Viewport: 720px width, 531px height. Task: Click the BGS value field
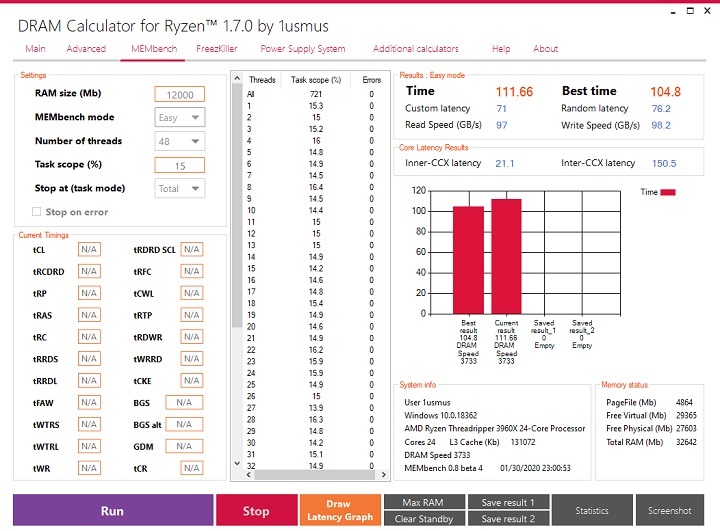pos(184,402)
